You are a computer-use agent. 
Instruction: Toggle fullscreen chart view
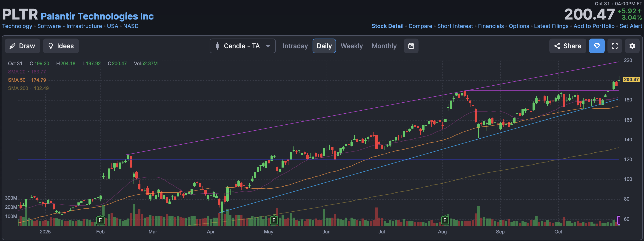coord(615,46)
